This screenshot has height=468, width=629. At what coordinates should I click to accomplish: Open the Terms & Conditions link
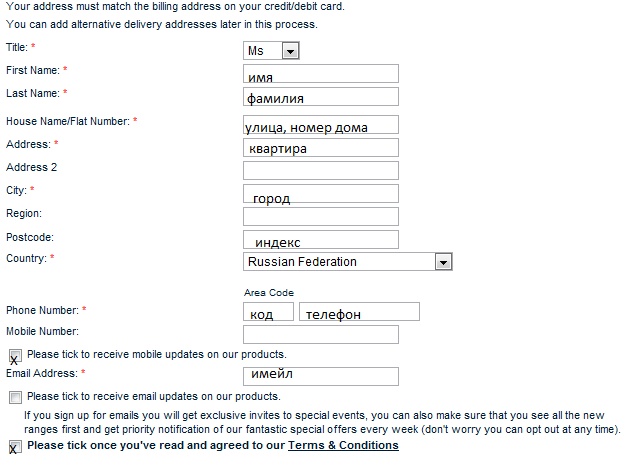[343, 446]
